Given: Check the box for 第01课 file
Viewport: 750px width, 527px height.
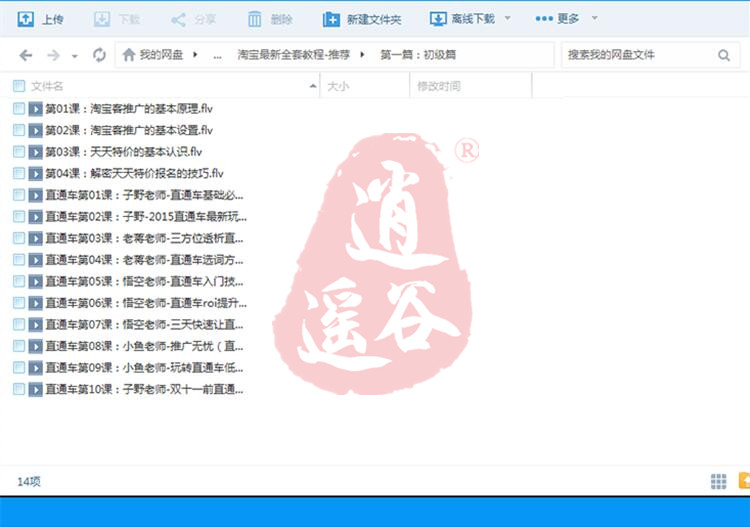Looking at the screenshot, I should 19,109.
